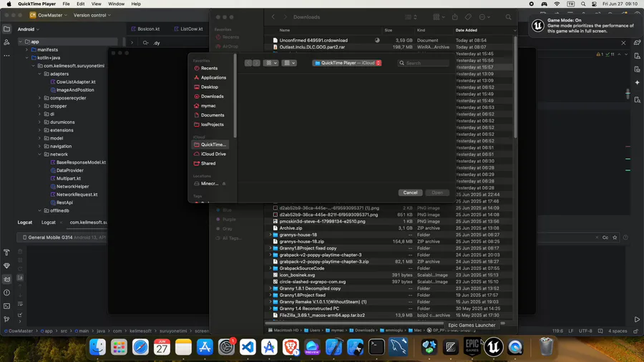
Task: Expand grannys-house-18 folder in Finder
Action: pyautogui.click(x=270, y=235)
